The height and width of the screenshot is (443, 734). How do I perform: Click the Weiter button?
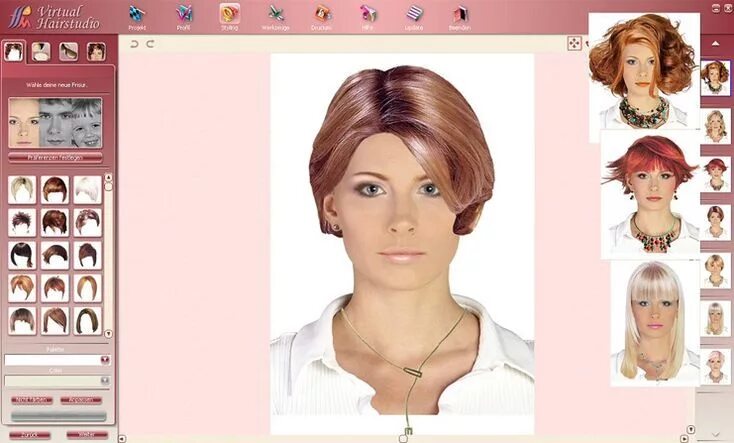click(x=87, y=435)
